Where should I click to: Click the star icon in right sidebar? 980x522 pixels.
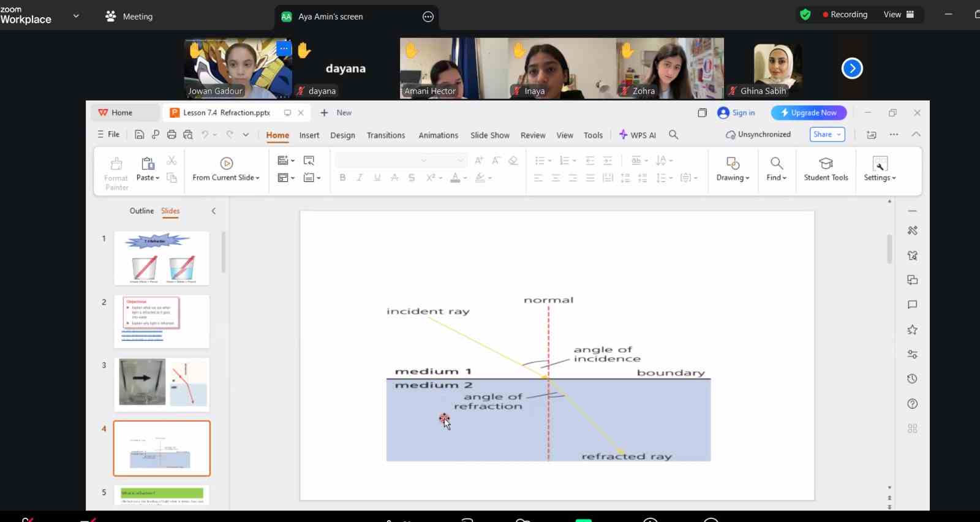pos(912,330)
